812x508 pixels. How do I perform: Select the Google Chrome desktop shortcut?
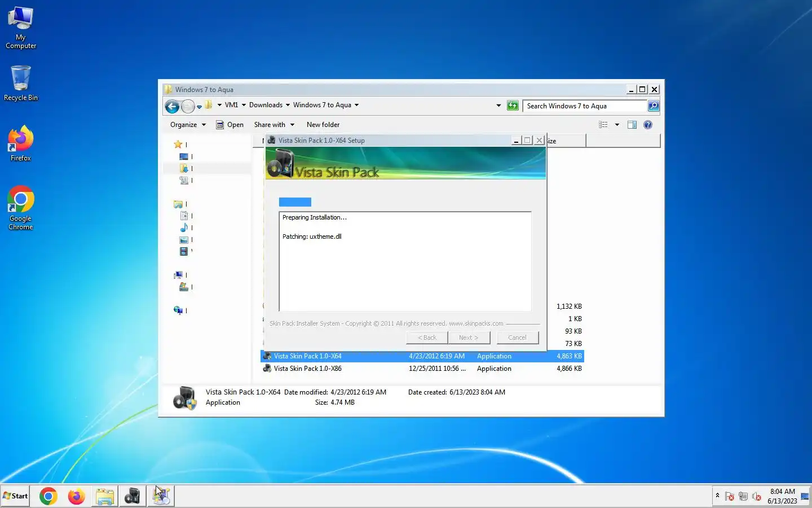(21, 208)
